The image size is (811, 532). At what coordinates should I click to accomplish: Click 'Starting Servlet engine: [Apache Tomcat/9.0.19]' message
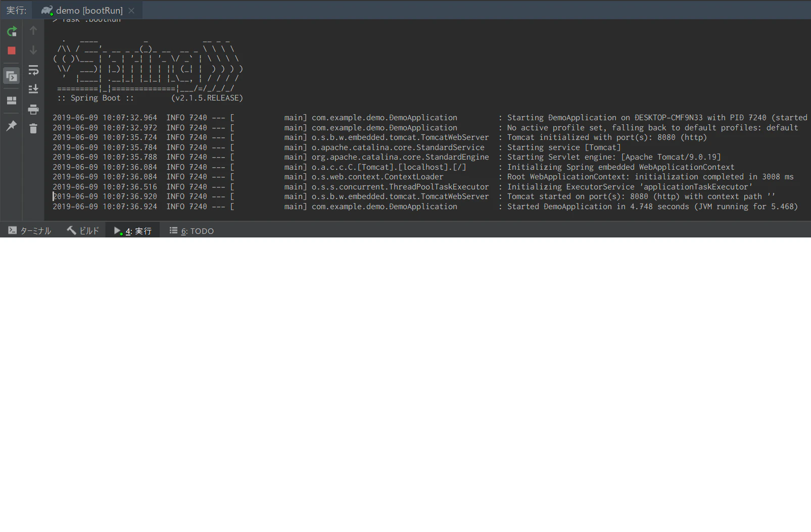pyautogui.click(x=614, y=157)
